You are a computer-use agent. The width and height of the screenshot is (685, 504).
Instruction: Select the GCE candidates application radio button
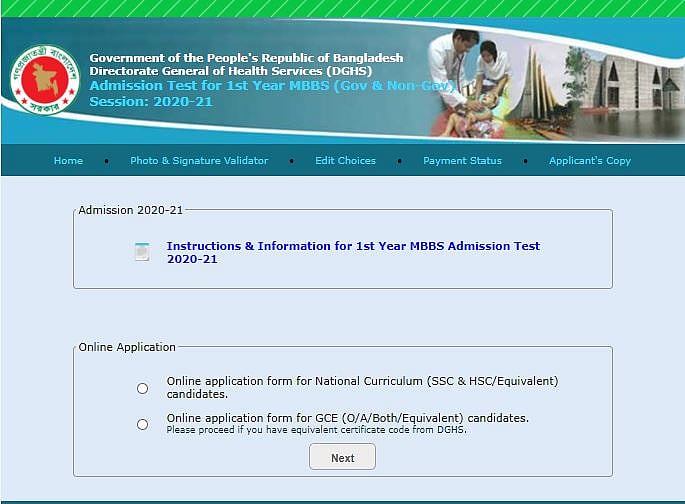142,424
